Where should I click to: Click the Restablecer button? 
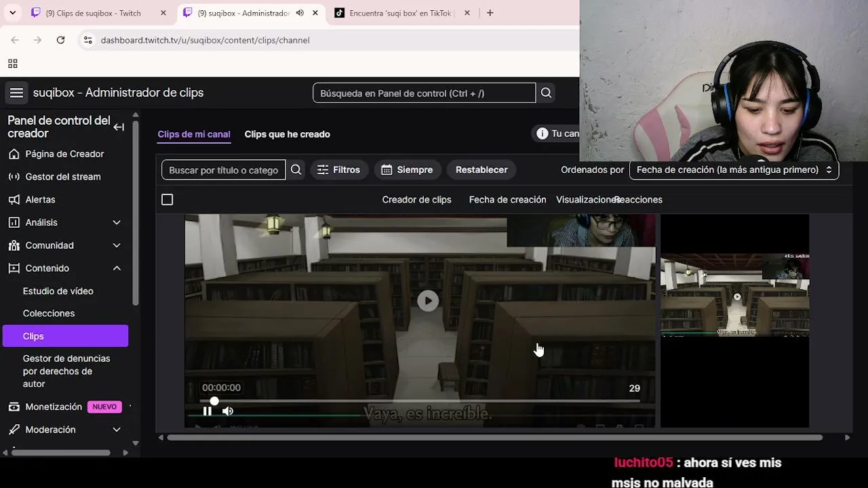pos(481,169)
